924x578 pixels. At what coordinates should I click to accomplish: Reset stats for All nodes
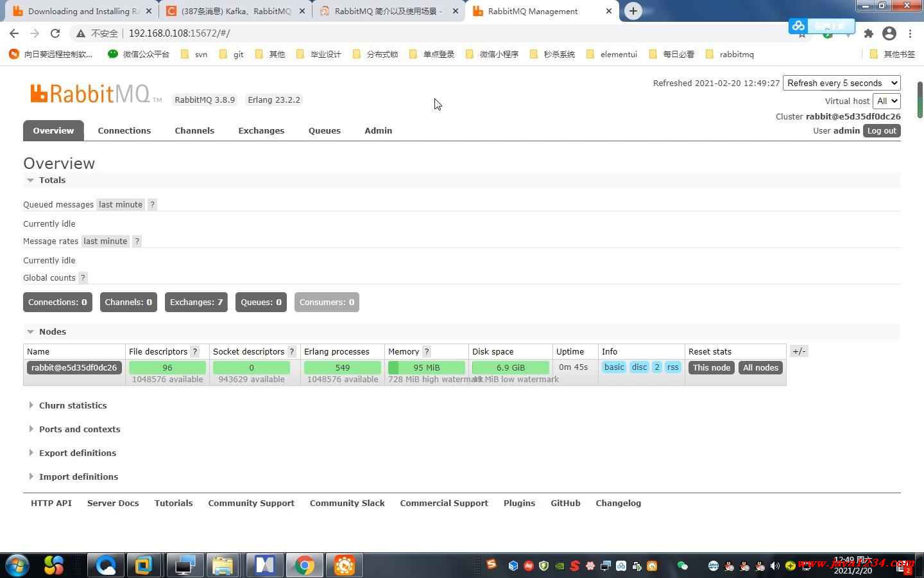click(x=761, y=368)
